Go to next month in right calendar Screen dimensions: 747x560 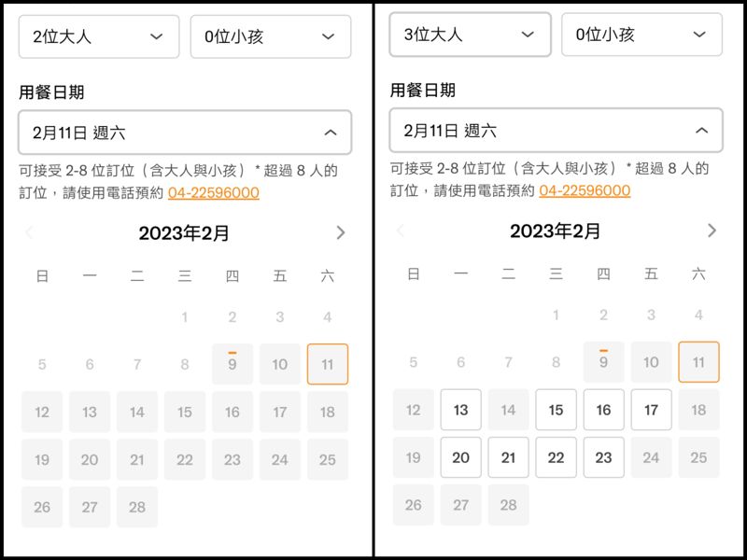pyautogui.click(x=712, y=231)
